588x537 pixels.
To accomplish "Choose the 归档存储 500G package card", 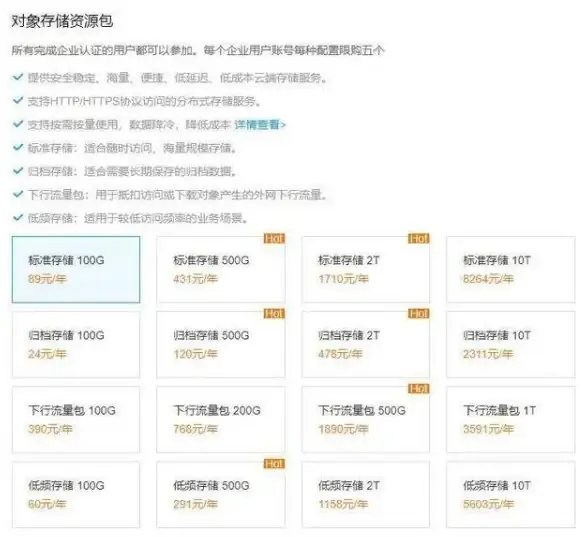I will point(220,344).
